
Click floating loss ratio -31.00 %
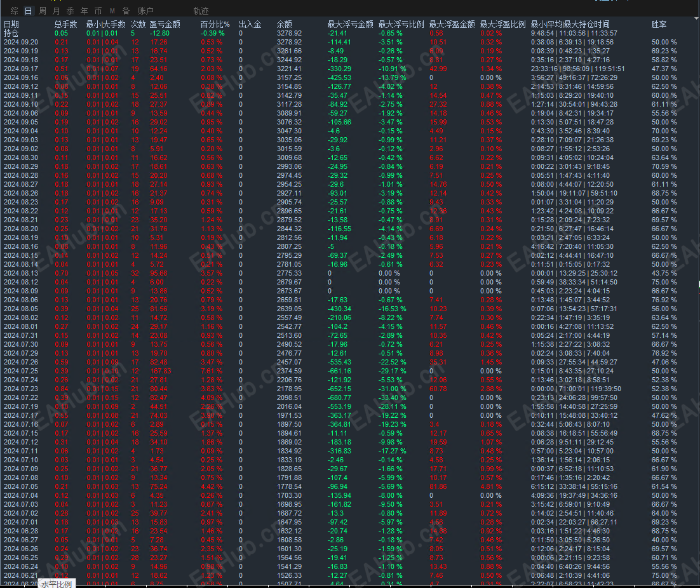coord(392,389)
